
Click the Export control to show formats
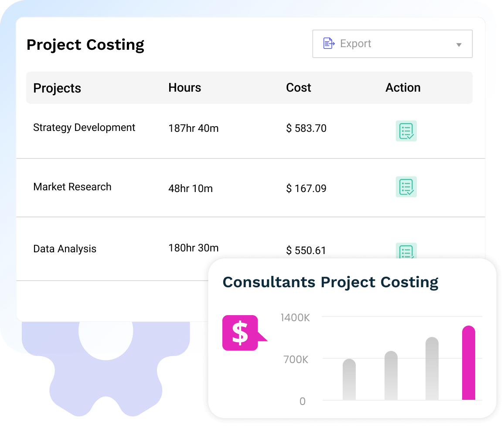(392, 44)
